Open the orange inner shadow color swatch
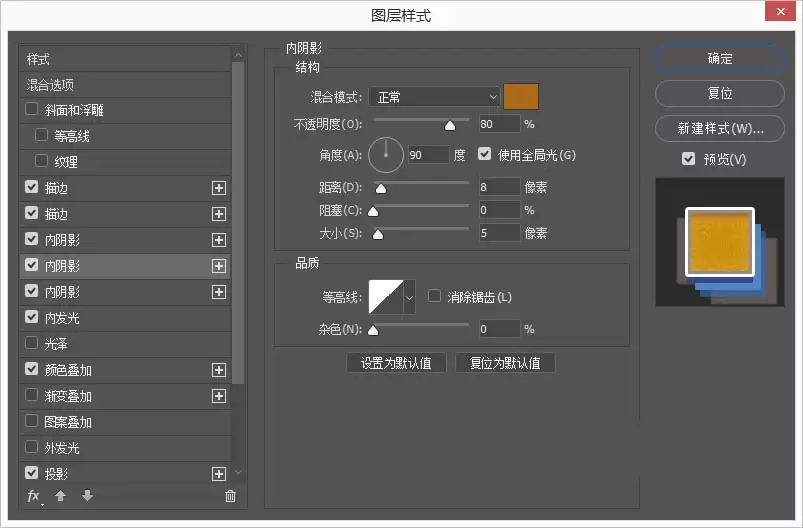Viewport: 803px width, 528px height. [x=521, y=97]
